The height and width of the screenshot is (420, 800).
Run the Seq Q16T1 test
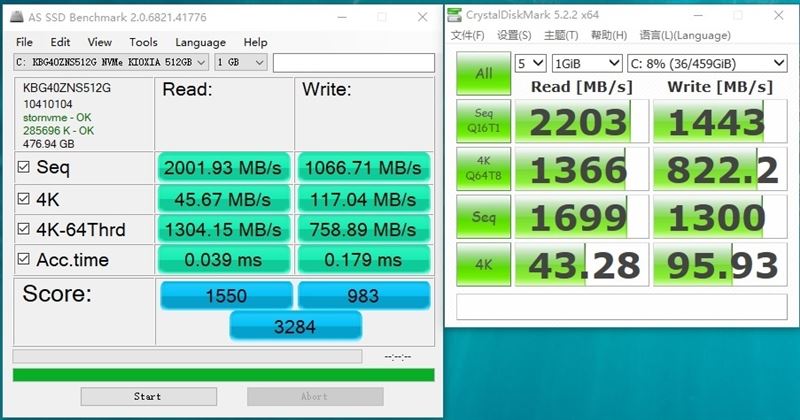click(483, 121)
